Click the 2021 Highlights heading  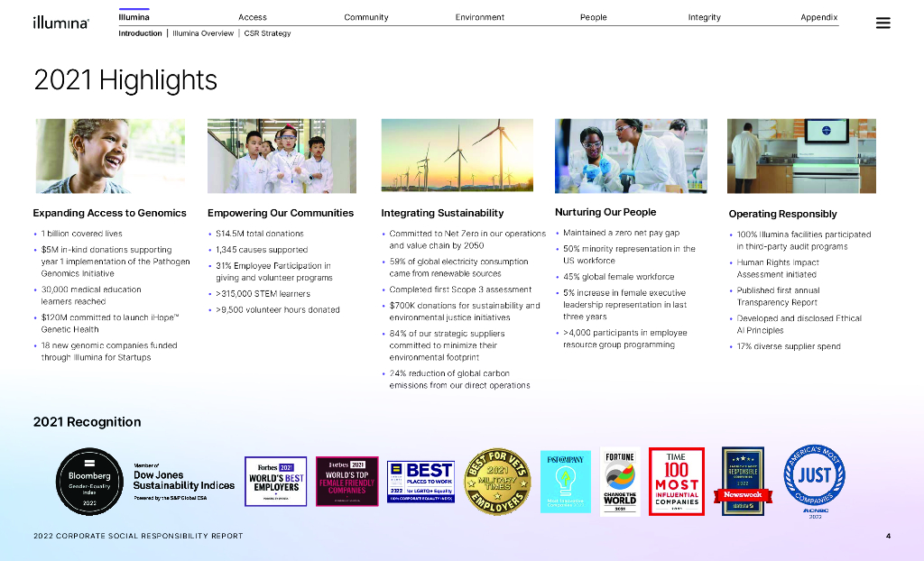[125, 80]
